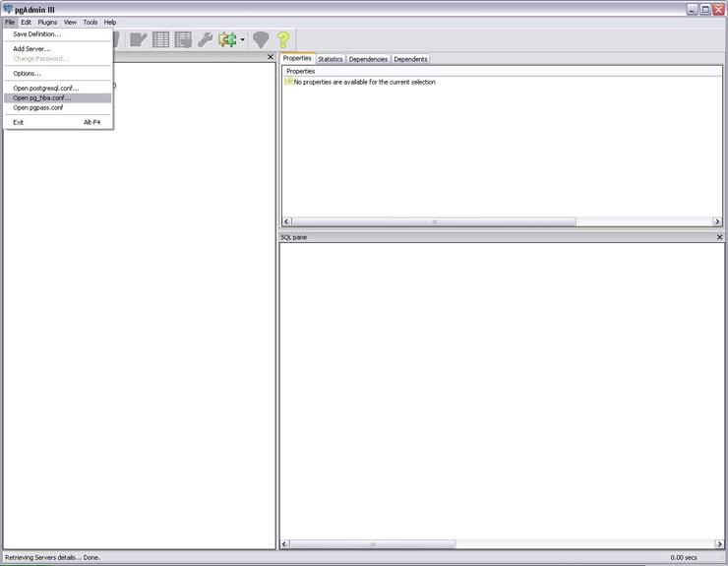728x566 pixels.
Task: Click the pgAdmin III elephant title icon
Action: point(8,9)
